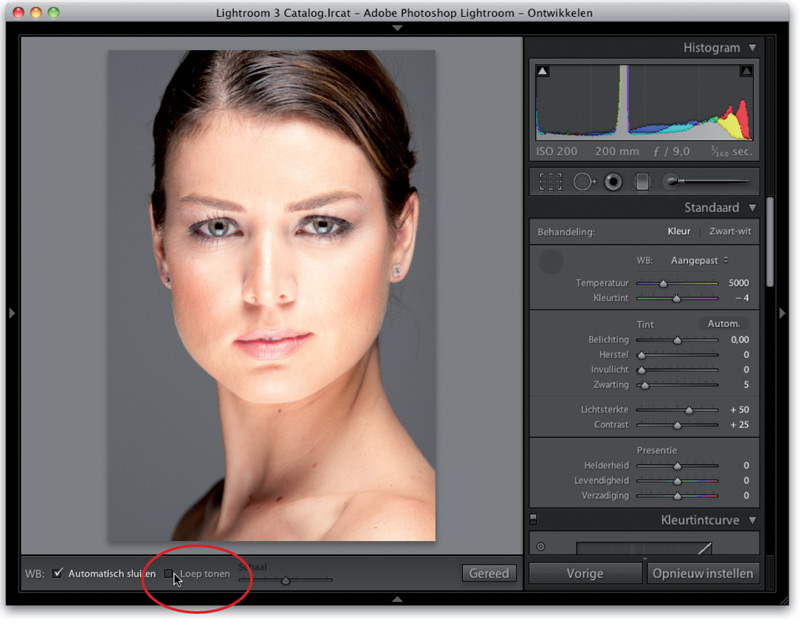This screenshot has height=626, width=800.
Task: Click the Zwarting value 5
Action: (x=746, y=385)
